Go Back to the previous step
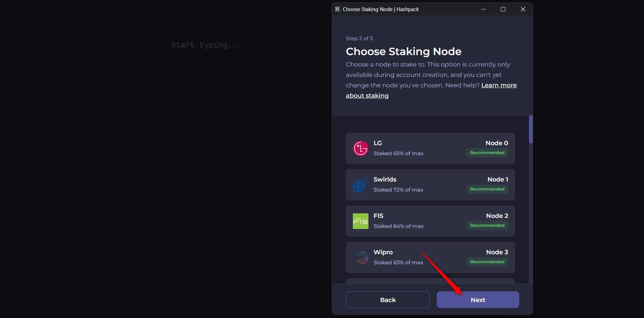 pos(388,300)
